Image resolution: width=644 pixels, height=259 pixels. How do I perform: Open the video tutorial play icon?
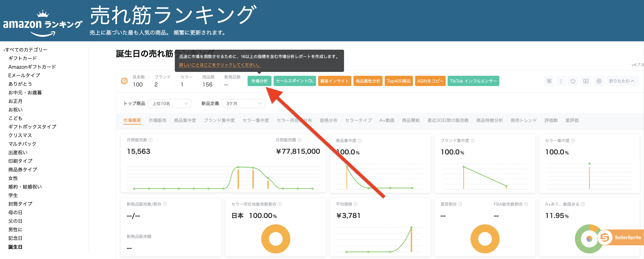pos(586,81)
